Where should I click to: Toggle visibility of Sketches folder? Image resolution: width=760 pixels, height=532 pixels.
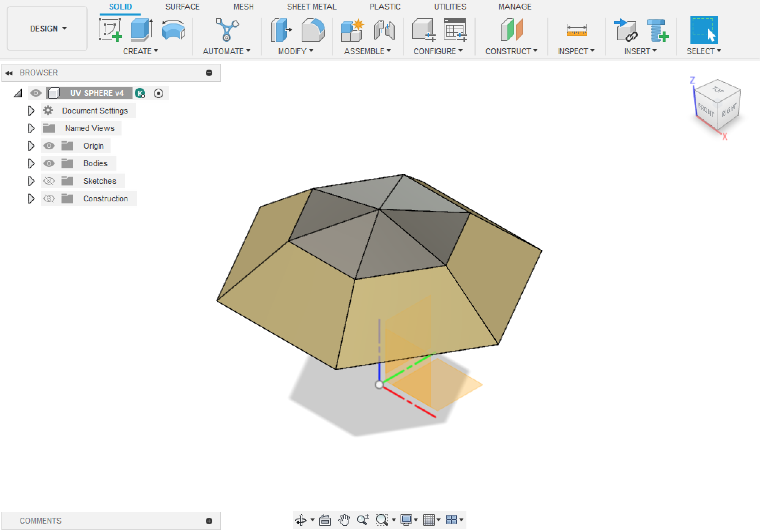[x=48, y=181]
